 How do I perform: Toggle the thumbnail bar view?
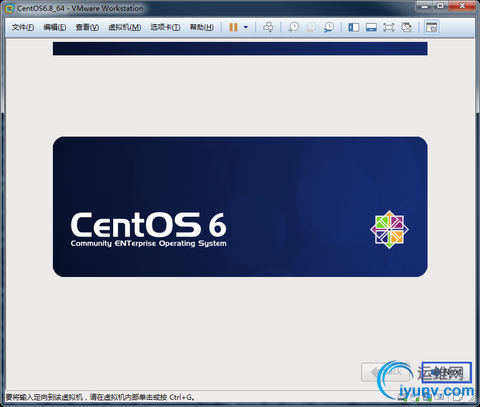coord(371,27)
